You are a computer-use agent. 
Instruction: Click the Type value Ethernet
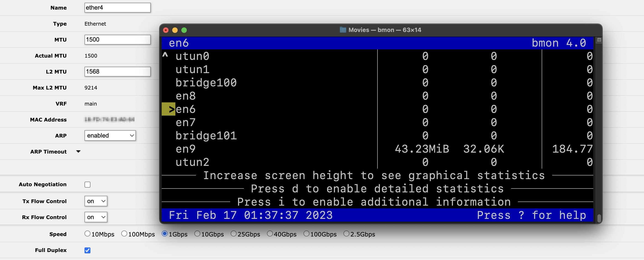[x=95, y=24]
